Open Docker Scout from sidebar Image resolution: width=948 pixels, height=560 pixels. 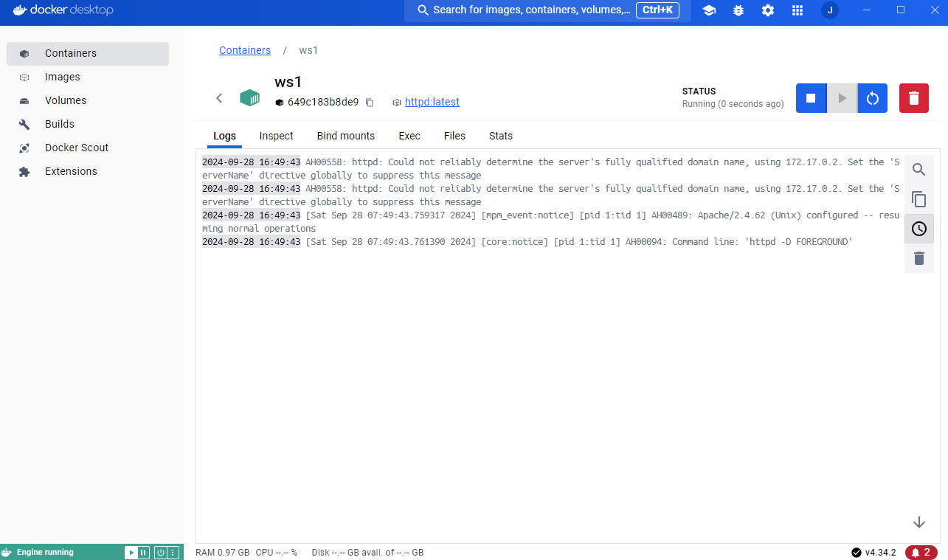click(x=88, y=148)
